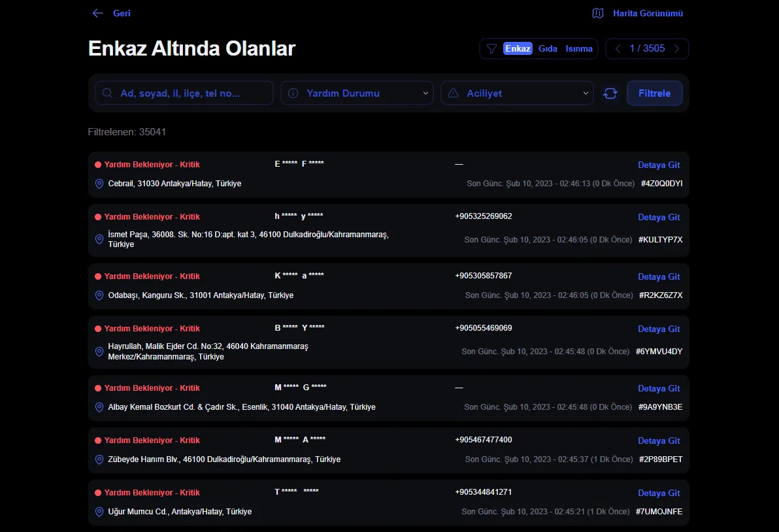Open the map icon beside Harita Görünümü
779x532 pixels.
[598, 14]
